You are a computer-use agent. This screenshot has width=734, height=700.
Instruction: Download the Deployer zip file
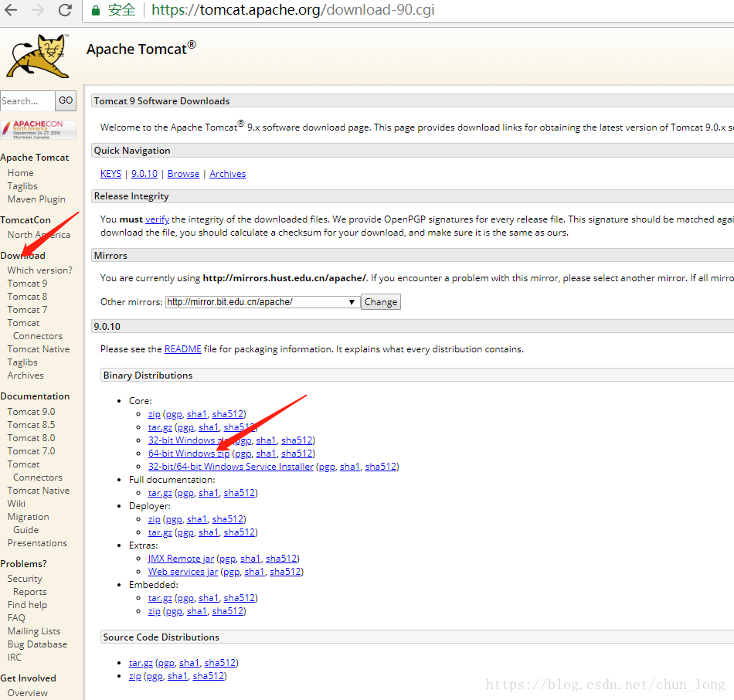pyautogui.click(x=154, y=519)
